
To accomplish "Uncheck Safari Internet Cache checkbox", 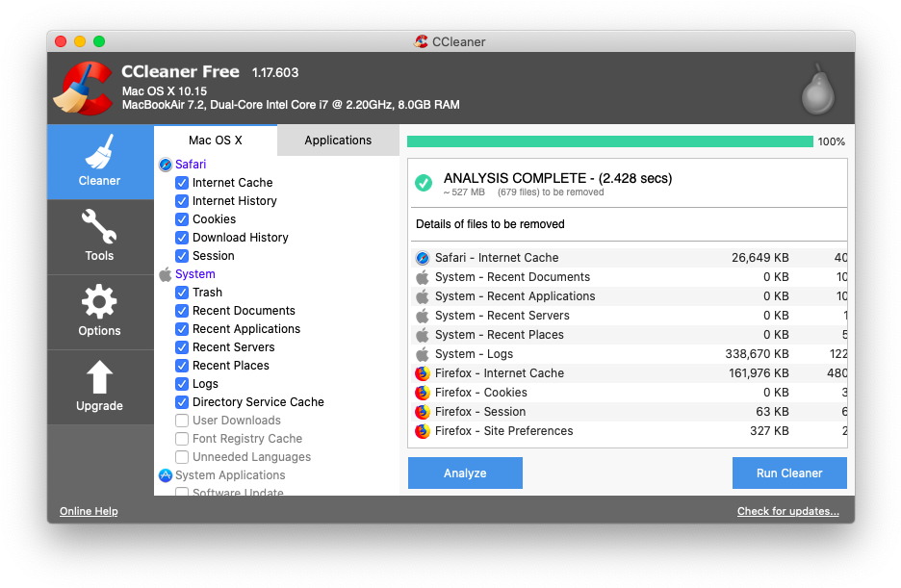I will point(182,183).
